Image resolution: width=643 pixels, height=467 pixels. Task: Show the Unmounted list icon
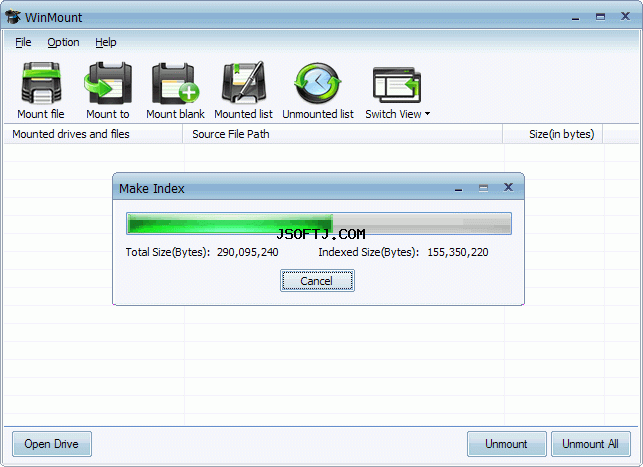point(317,83)
